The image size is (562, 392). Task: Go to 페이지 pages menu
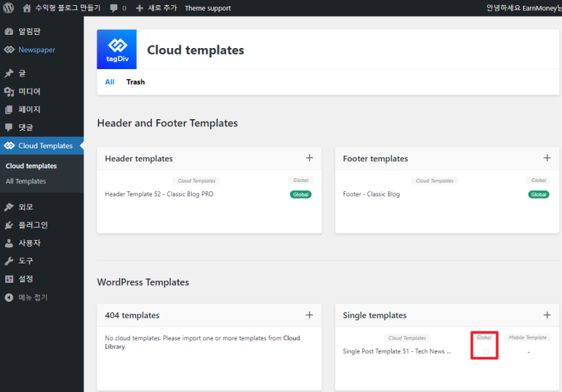[x=29, y=109]
